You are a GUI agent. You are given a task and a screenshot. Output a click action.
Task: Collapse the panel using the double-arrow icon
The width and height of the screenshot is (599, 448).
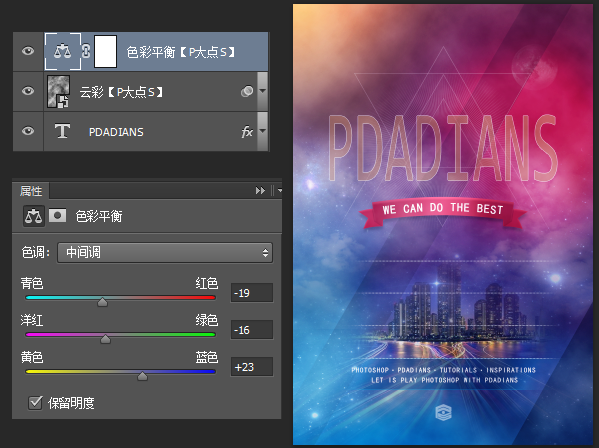click(260, 190)
